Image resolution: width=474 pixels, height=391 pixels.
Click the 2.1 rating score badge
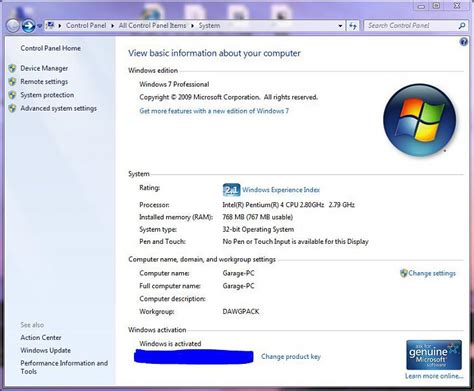(231, 190)
